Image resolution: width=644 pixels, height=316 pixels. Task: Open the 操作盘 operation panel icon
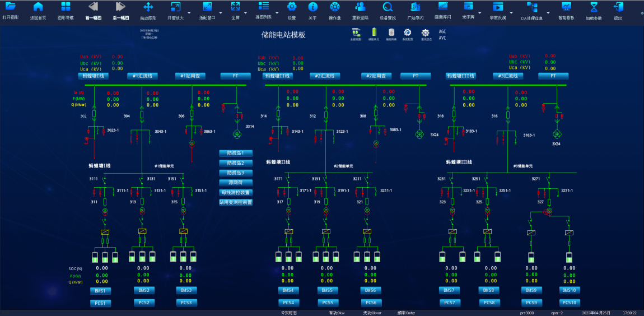335,7
